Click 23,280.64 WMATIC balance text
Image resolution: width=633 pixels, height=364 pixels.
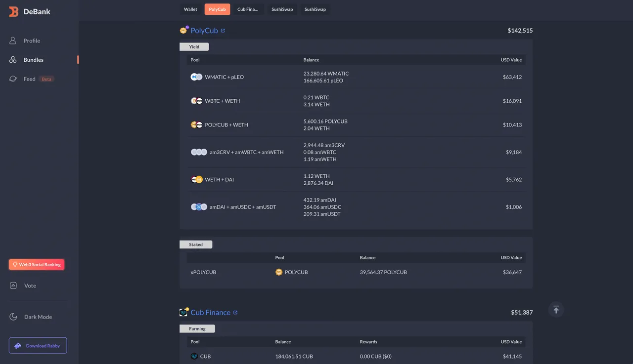[x=326, y=74]
